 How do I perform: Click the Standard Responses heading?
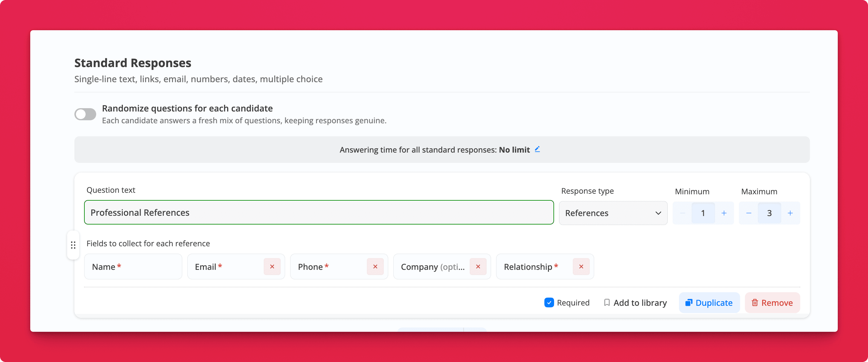[133, 63]
